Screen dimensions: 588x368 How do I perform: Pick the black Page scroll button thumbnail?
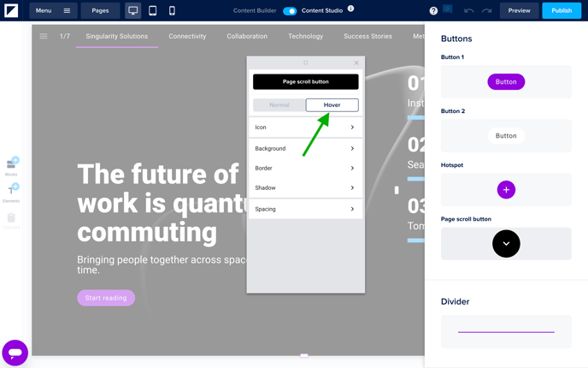pos(506,244)
